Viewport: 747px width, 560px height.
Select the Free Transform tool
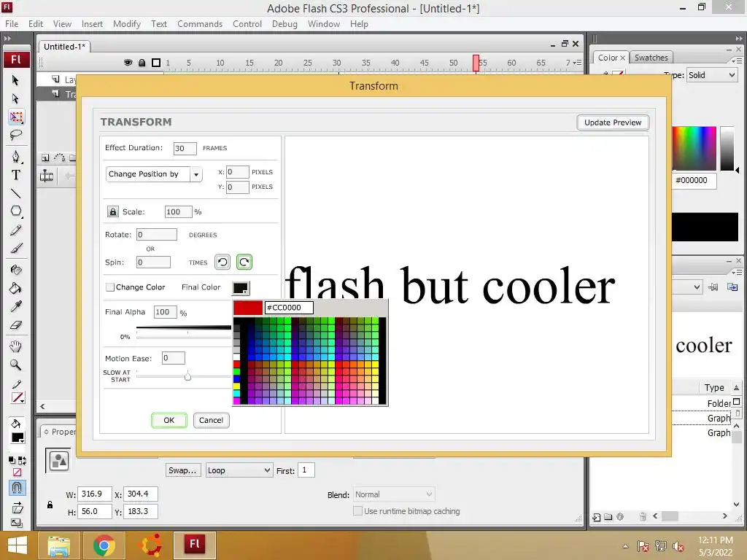pos(16,117)
